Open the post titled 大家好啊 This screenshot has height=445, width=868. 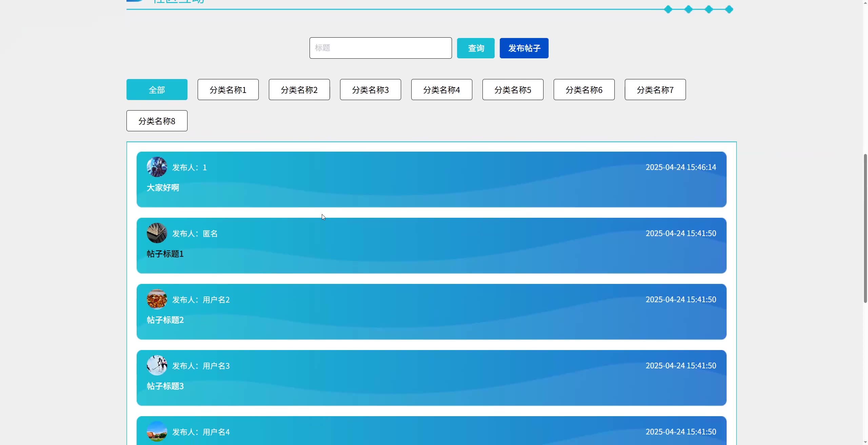click(163, 188)
